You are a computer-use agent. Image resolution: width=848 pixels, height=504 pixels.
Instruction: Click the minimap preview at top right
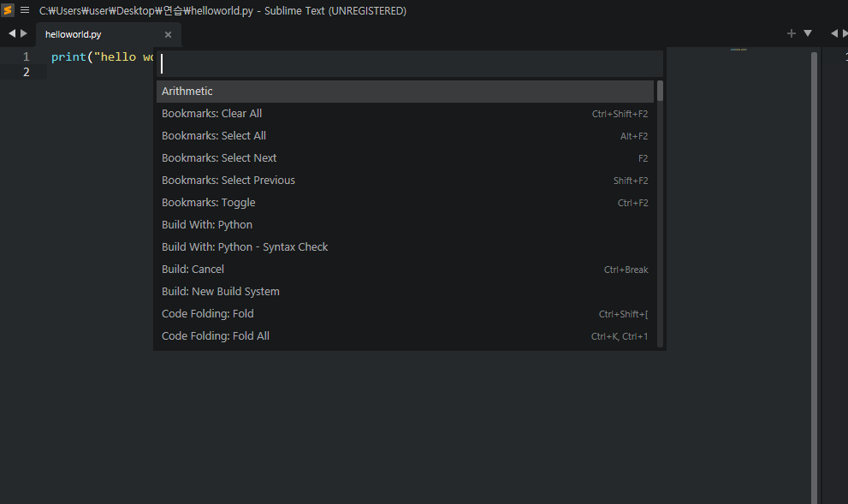coord(738,50)
